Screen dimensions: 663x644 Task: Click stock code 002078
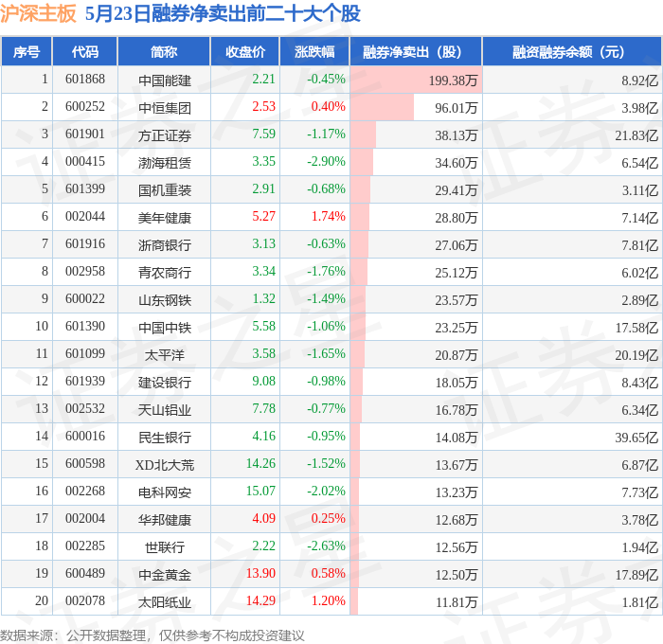tap(85, 601)
